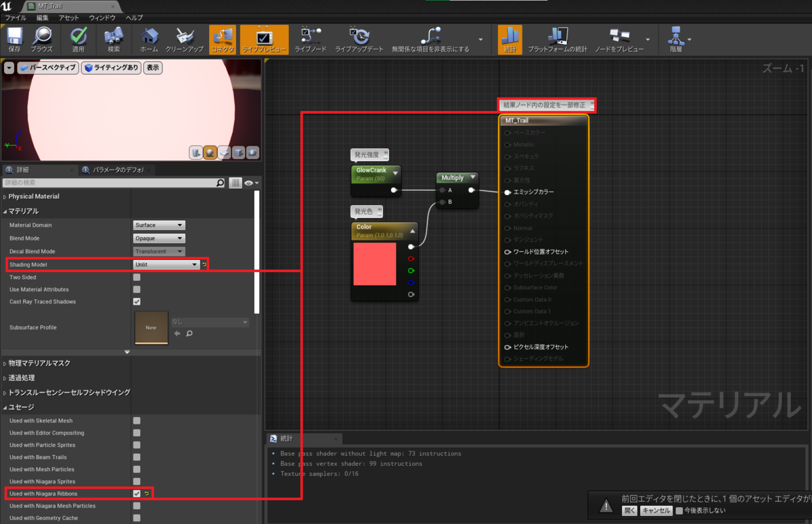Viewport: 812px width, 524px height.
Task: Select custom teapot preview mesh
Action: tap(252, 153)
